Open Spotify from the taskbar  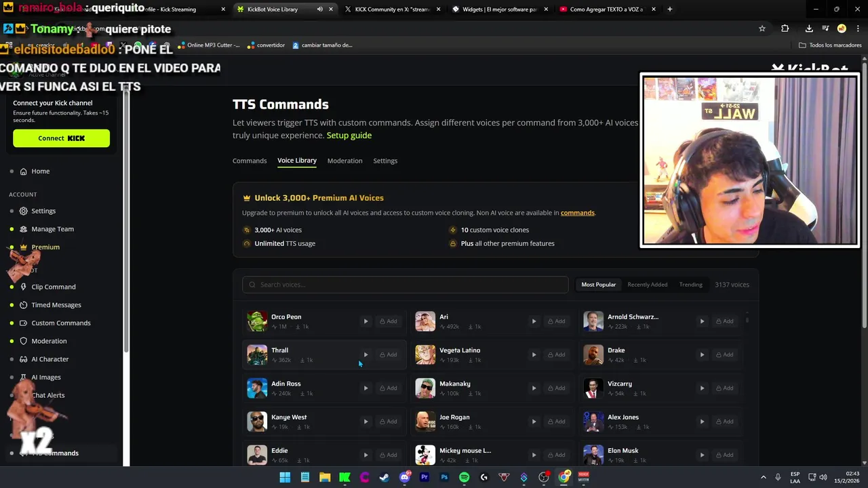[464, 477]
